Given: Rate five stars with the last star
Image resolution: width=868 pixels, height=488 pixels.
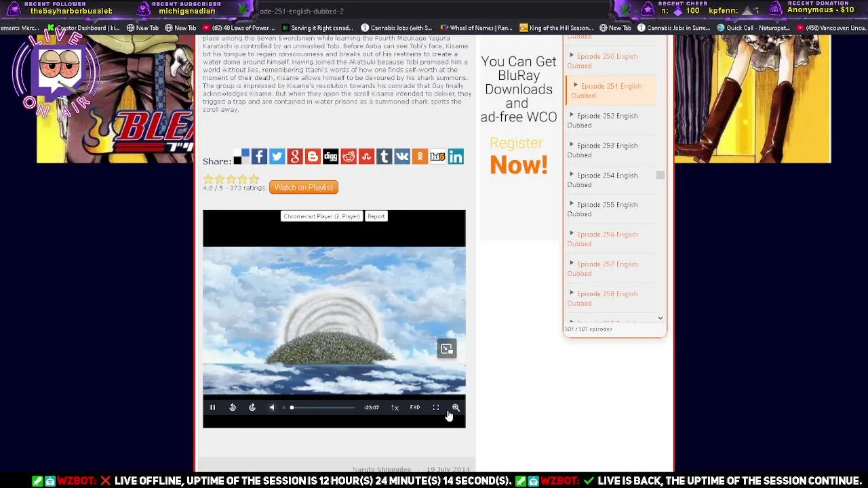Looking at the screenshot, I should (254, 179).
